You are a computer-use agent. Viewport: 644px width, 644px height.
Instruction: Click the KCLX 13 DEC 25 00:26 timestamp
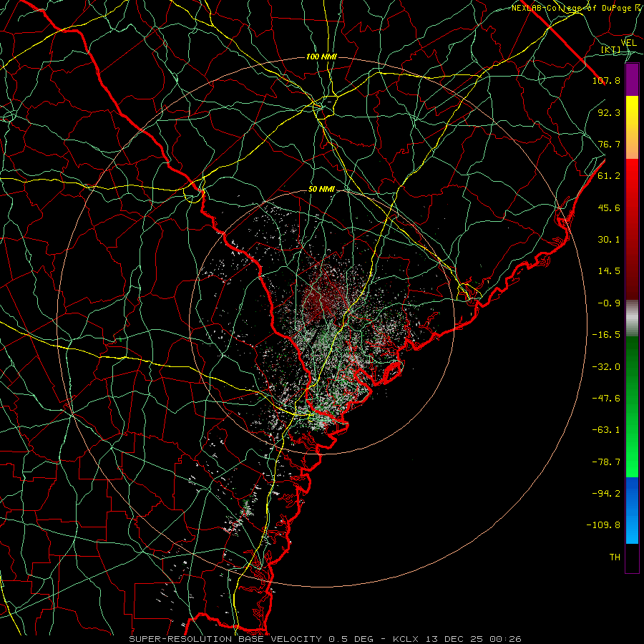[x=457, y=639]
